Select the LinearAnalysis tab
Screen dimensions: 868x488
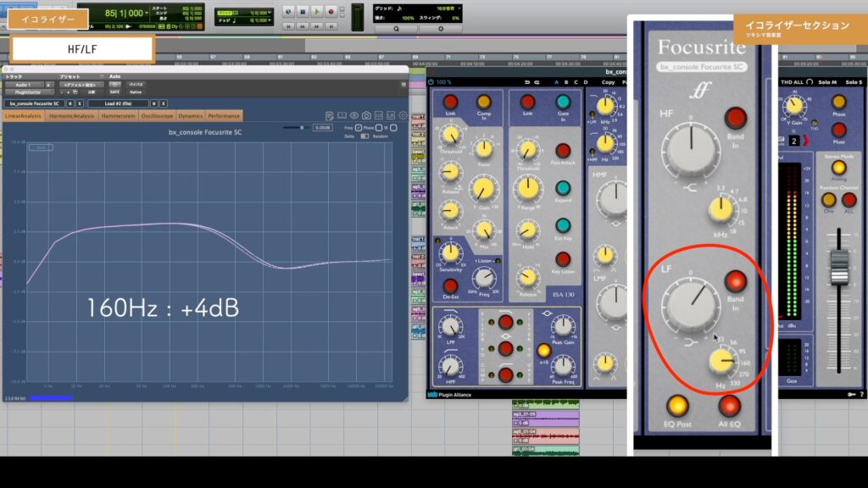pyautogui.click(x=23, y=115)
